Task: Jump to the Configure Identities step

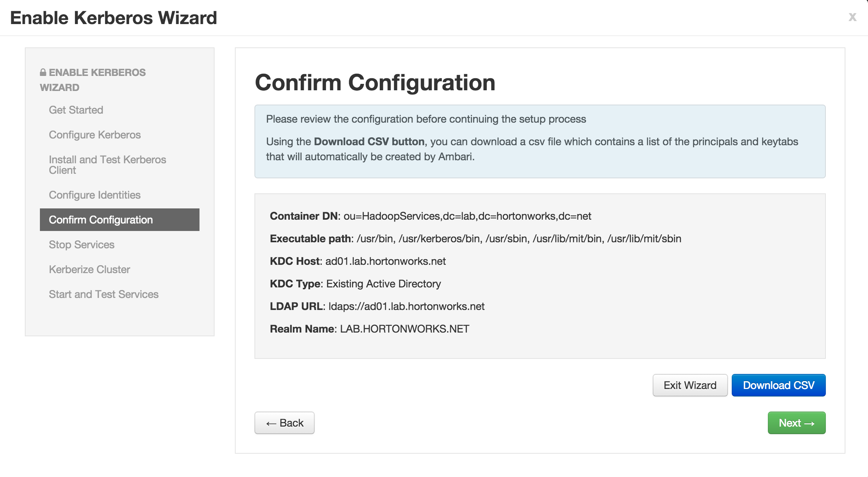Action: point(95,195)
